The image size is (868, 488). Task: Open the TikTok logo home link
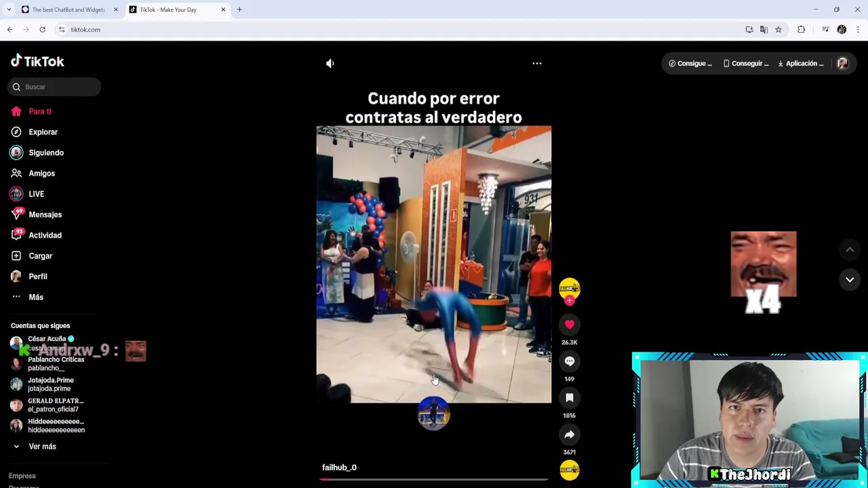tap(37, 61)
